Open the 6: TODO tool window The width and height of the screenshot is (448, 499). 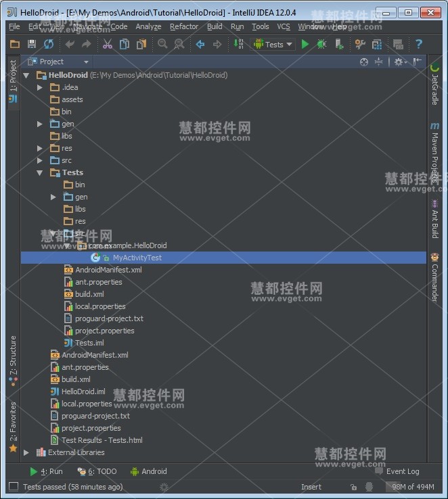pos(97,471)
